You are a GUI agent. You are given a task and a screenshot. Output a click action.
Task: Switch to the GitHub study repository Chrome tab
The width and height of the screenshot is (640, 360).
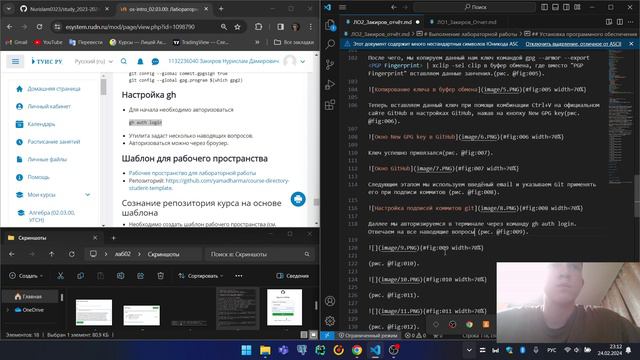coord(64,9)
